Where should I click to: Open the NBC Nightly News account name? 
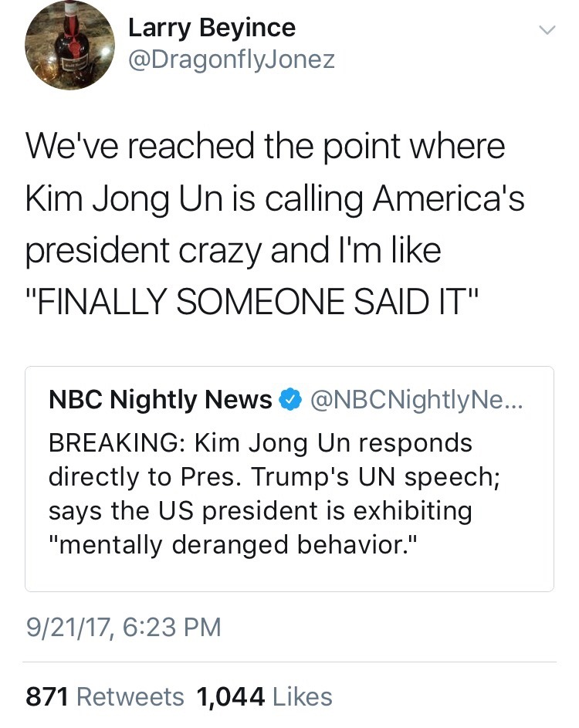coord(160,400)
